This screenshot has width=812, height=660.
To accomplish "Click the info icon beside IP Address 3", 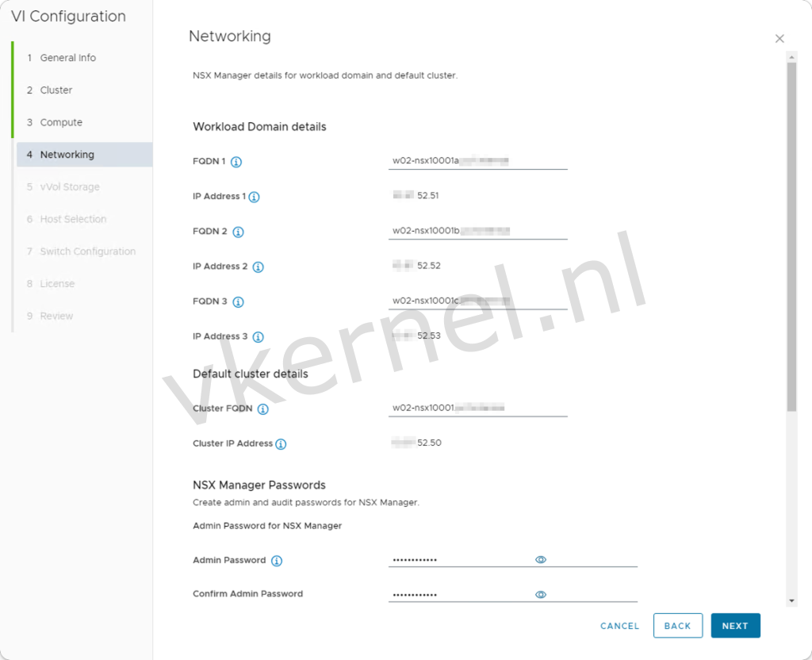I will tap(258, 336).
